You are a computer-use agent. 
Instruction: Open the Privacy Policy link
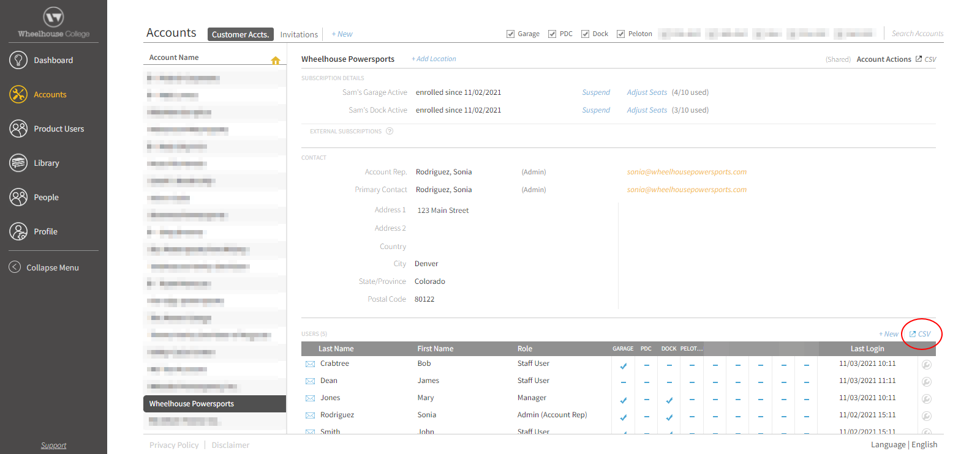(174, 445)
